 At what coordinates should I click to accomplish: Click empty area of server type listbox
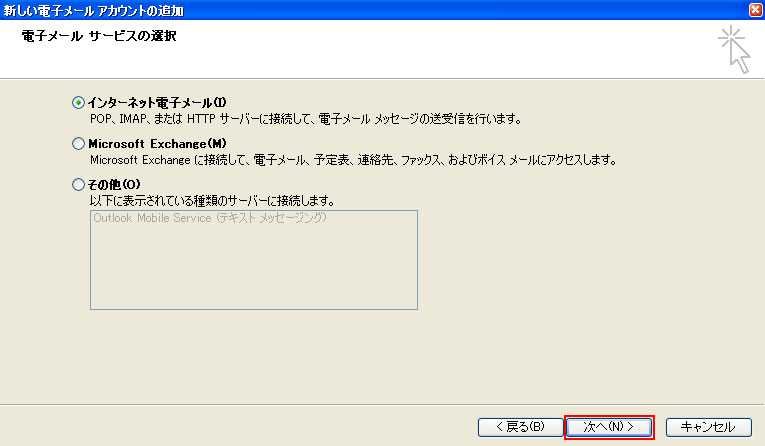pyautogui.click(x=254, y=268)
